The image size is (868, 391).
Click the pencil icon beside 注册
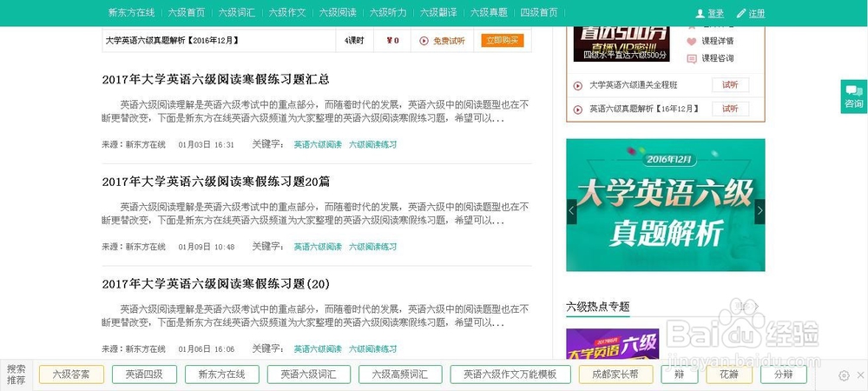[x=741, y=13]
